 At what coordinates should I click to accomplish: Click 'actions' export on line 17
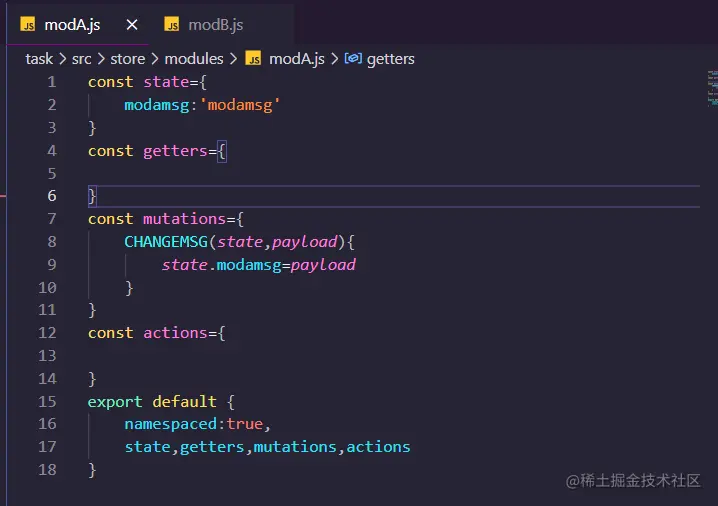(x=378, y=447)
